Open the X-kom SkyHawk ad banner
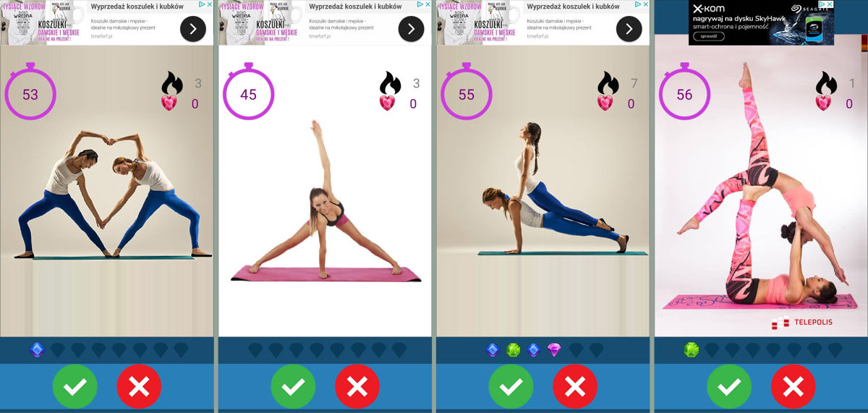The image size is (868, 413). pyautogui.click(x=761, y=22)
